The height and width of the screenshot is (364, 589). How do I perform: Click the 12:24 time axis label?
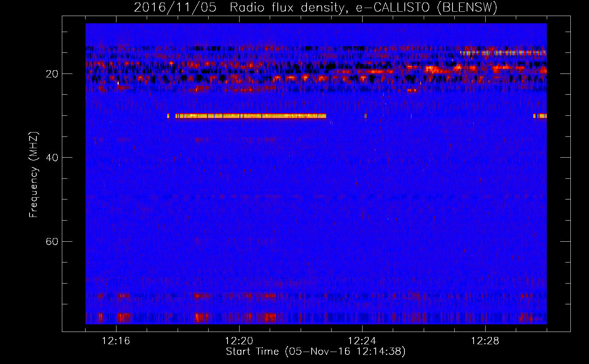click(x=362, y=341)
